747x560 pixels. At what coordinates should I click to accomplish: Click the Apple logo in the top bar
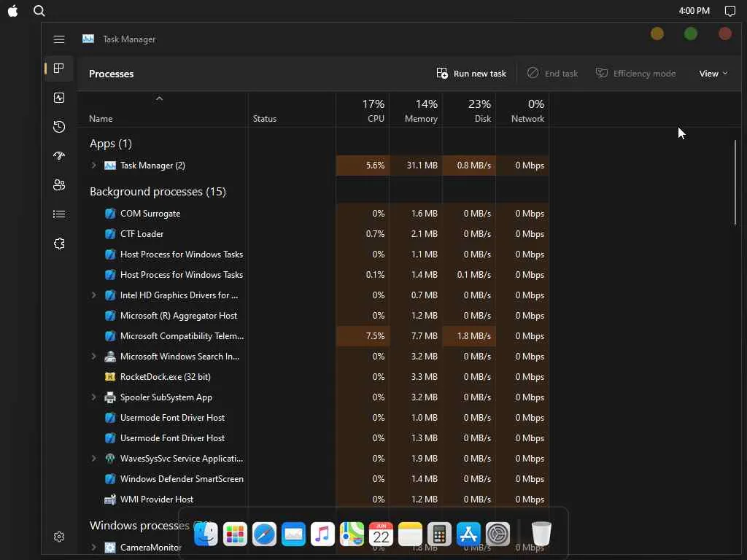[13, 10]
